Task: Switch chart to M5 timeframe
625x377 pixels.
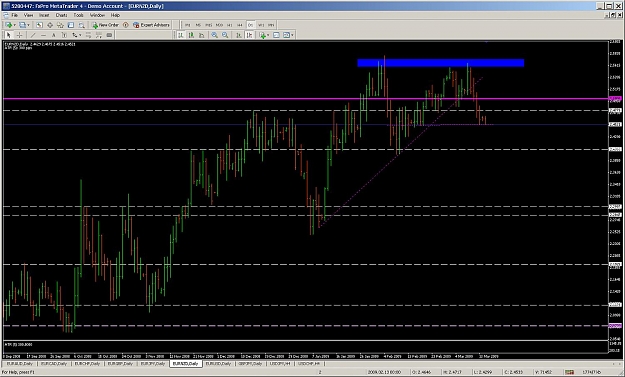Action: (199, 25)
